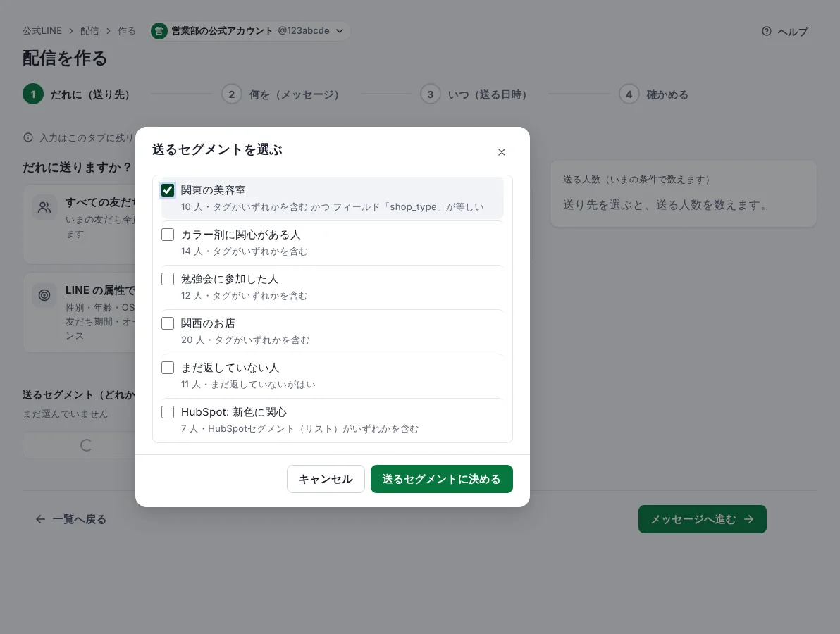Check the 勉強会に参加した人 segment
The image size is (840, 634).
168,279
